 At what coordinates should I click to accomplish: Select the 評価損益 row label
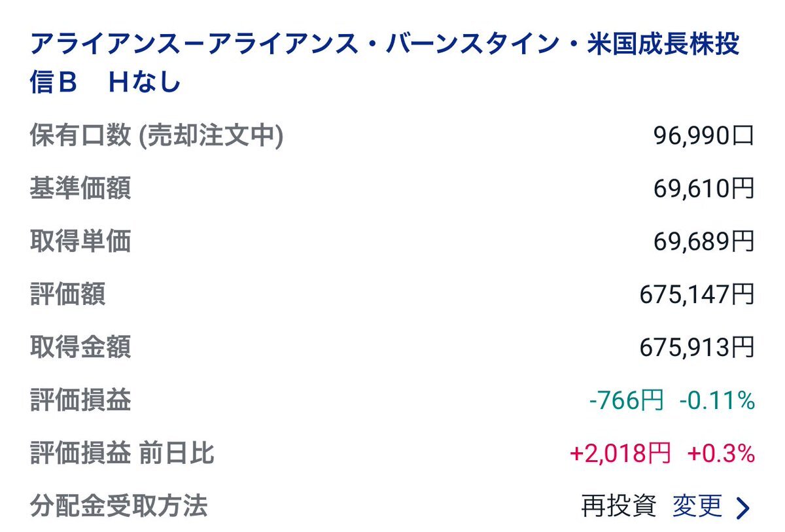[x=80, y=400]
